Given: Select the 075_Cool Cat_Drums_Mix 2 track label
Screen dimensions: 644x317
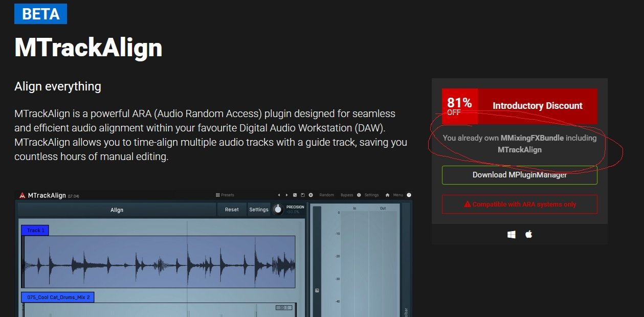Looking at the screenshot, I should [58, 297].
